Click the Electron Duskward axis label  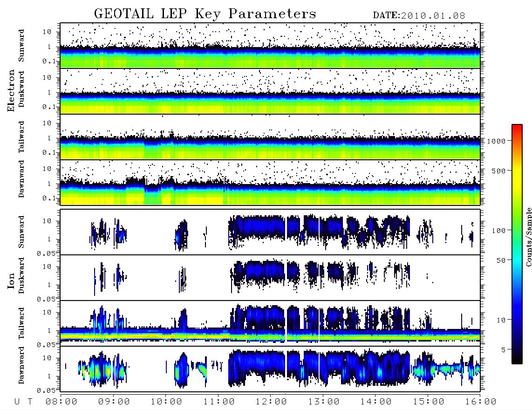(x=21, y=89)
